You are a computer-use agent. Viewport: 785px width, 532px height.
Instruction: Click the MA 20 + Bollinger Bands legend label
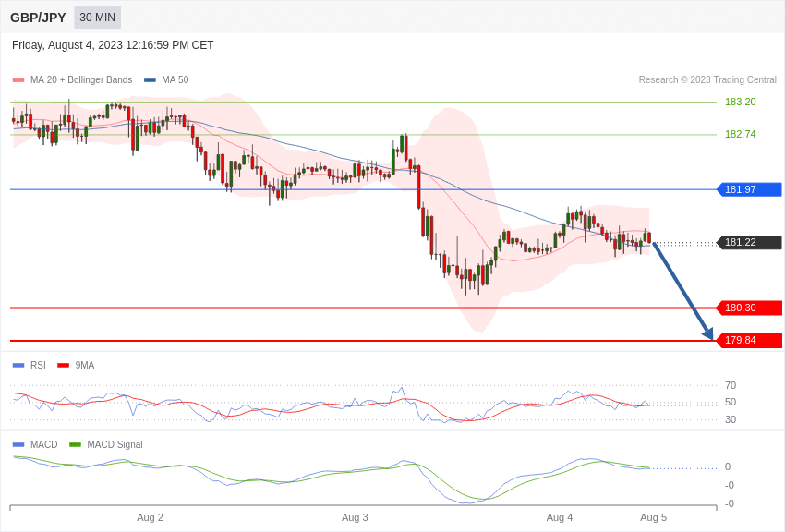click(81, 79)
